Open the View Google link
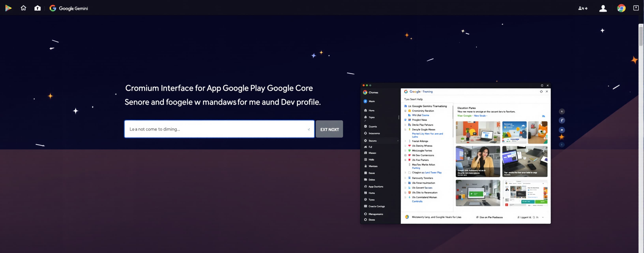644x253 pixels. pos(464,116)
